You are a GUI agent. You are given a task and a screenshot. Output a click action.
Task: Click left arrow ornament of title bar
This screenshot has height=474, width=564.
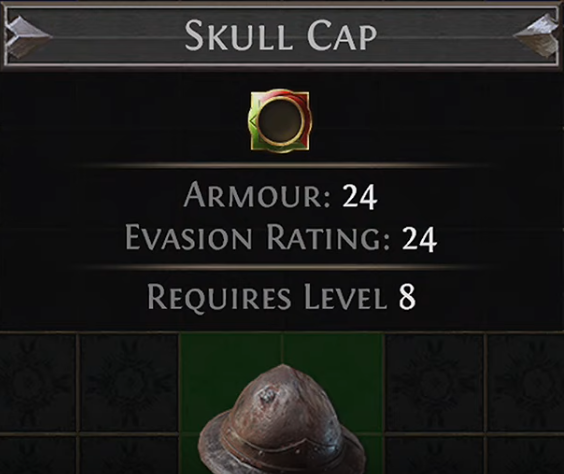[27, 36]
